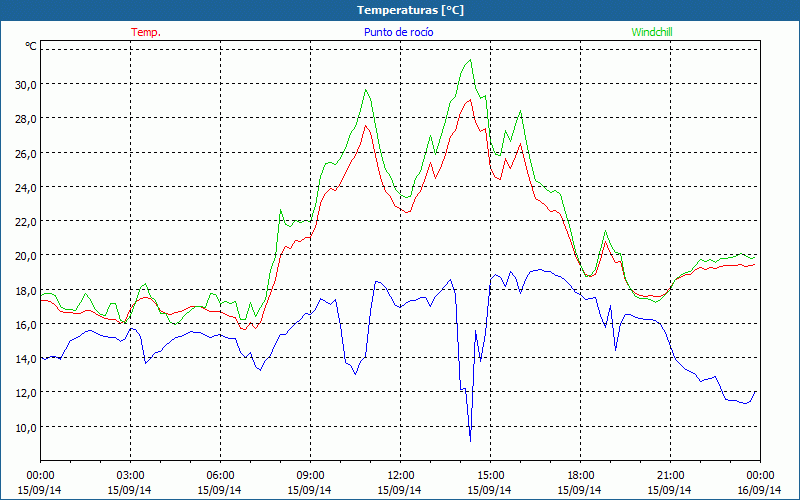Click the 30,0 y-axis value

pos(26,84)
